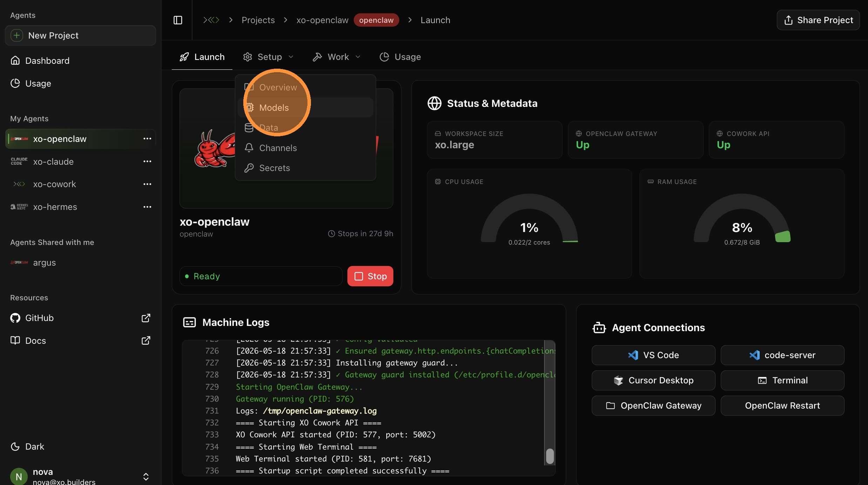Switch to the Usage tab
This screenshot has height=485, width=868.
[x=400, y=57]
